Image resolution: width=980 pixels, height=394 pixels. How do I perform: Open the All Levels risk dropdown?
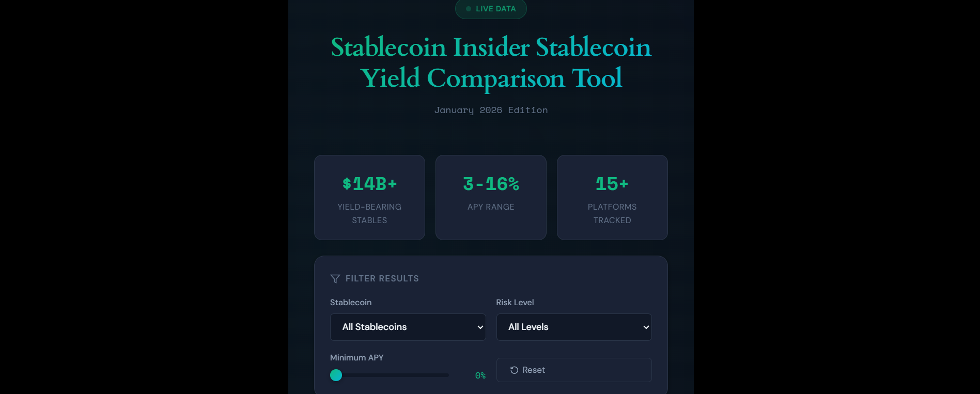[573, 327]
